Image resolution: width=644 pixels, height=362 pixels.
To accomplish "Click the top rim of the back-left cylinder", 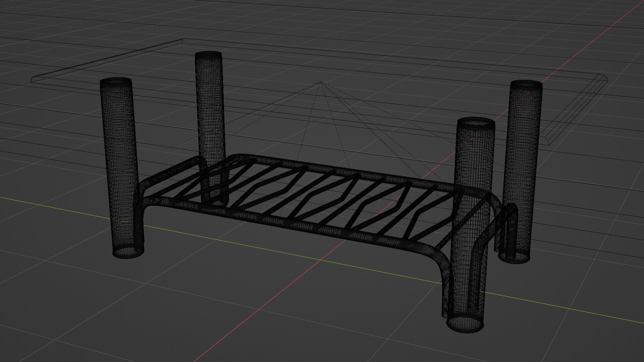I will (209, 54).
